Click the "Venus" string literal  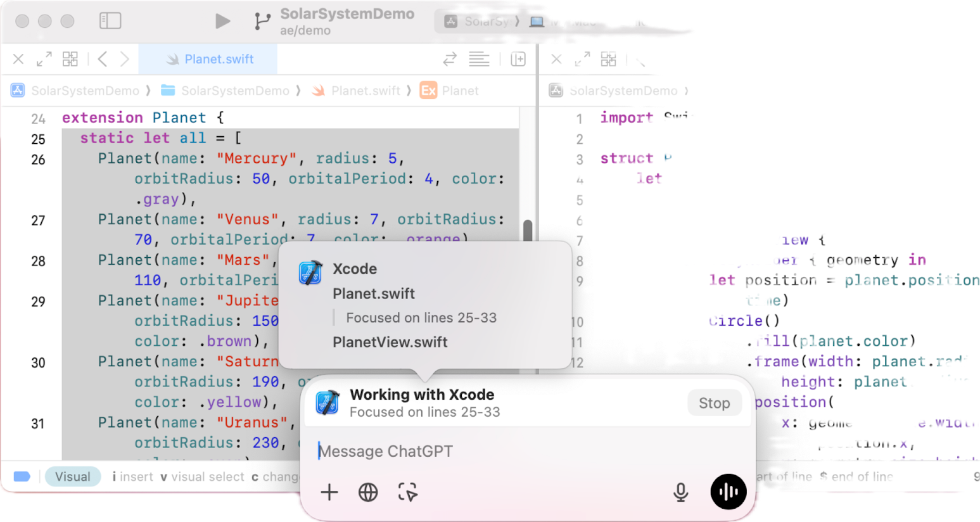point(248,219)
